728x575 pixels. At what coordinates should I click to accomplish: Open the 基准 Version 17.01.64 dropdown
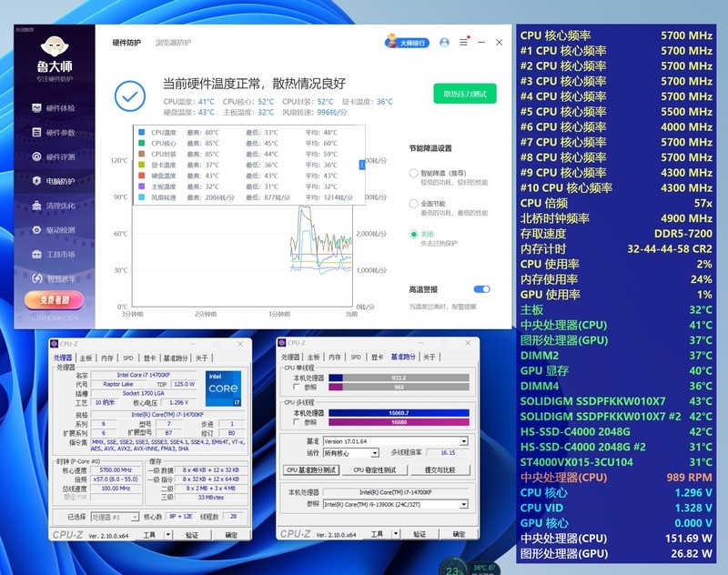[x=396, y=441]
